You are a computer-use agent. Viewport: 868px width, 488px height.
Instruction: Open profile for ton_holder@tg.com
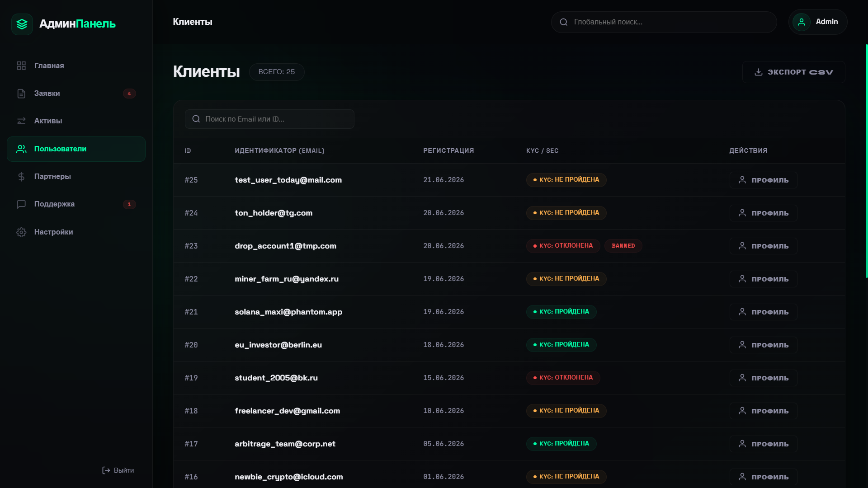point(763,213)
